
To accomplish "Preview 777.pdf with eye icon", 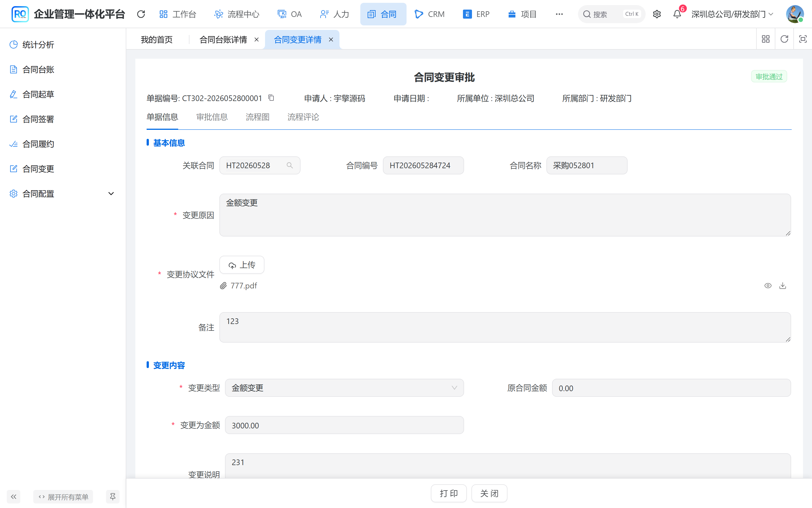I will pyautogui.click(x=768, y=286).
